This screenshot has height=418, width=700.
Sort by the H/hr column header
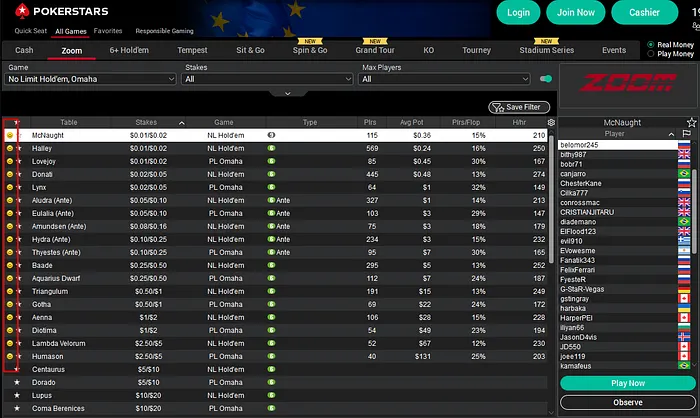(x=519, y=122)
